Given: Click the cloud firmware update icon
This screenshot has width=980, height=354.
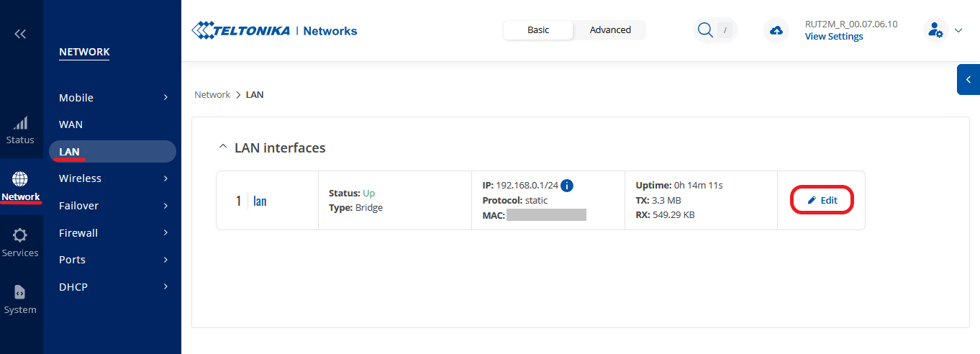Looking at the screenshot, I should pyautogui.click(x=776, y=30).
